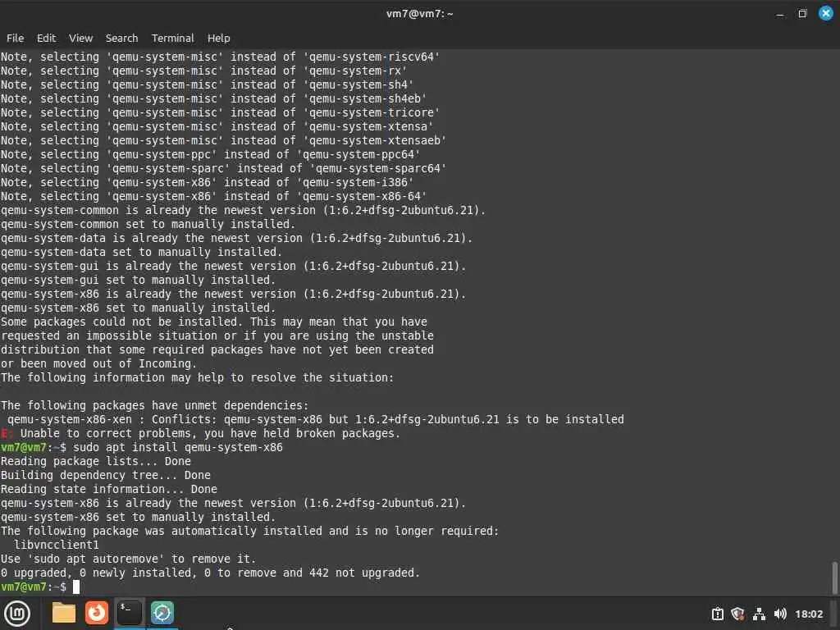Screen dimensions: 840x630
Task: Activate the Terminal icon in the taskbar
Action: pyautogui.click(x=129, y=613)
